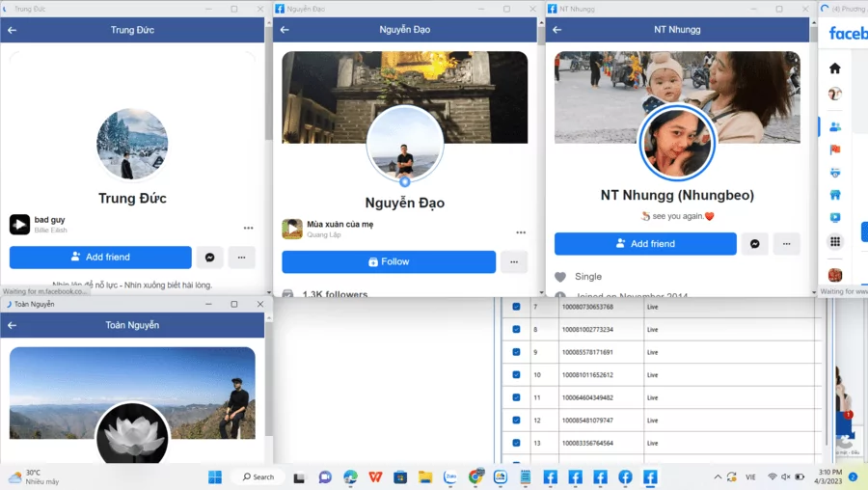The height and width of the screenshot is (490, 868).
Task: Click the taskbar Search box
Action: [258, 477]
